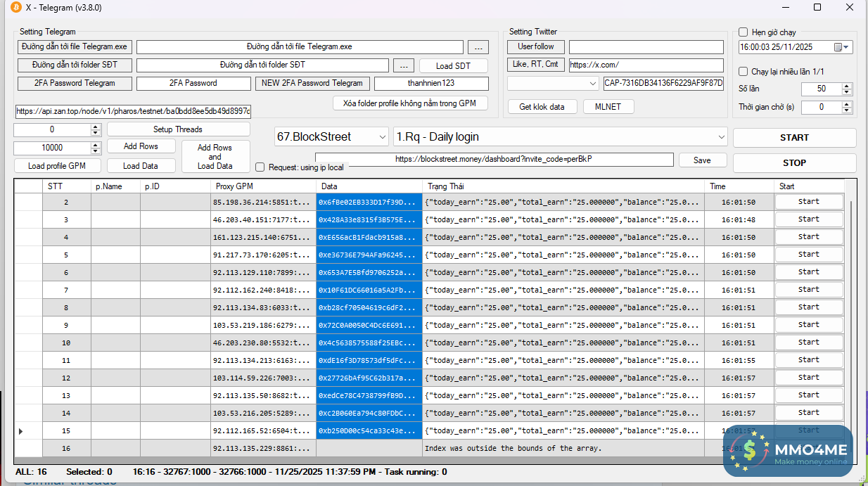Click Load Data button
868x486 pixels.
(141, 166)
